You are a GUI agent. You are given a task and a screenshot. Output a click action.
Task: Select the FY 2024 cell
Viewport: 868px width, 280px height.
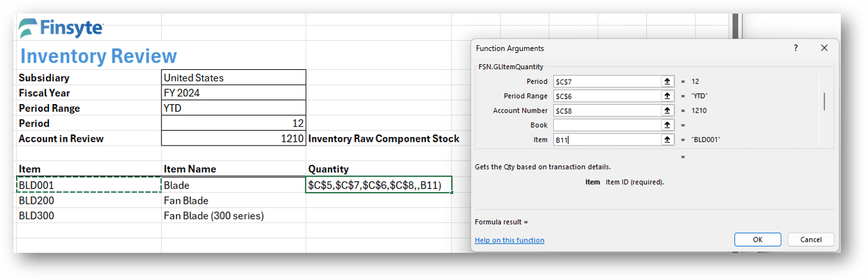click(x=233, y=92)
